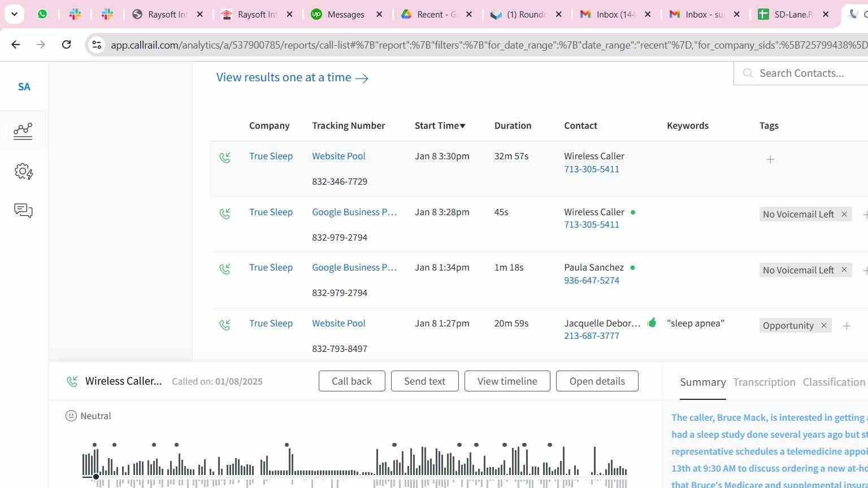Add a tag to the 32m 57s call
The height and width of the screenshot is (488, 868).
(770, 159)
